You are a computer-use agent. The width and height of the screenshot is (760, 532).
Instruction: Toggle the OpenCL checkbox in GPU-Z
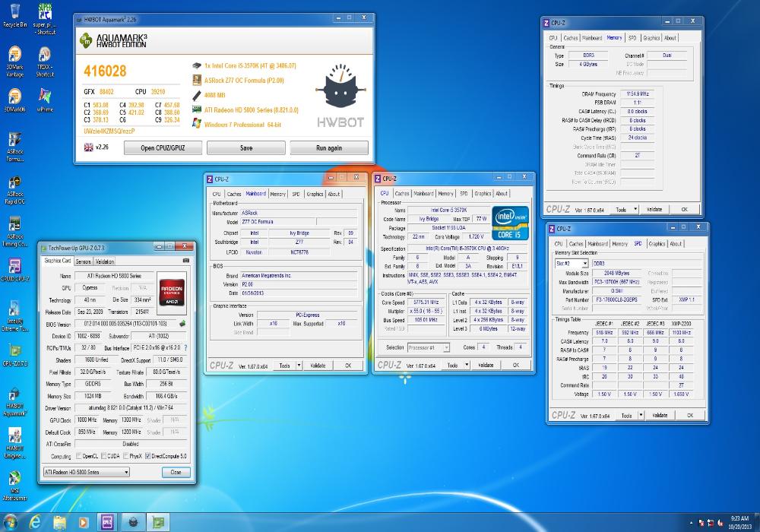click(78, 456)
